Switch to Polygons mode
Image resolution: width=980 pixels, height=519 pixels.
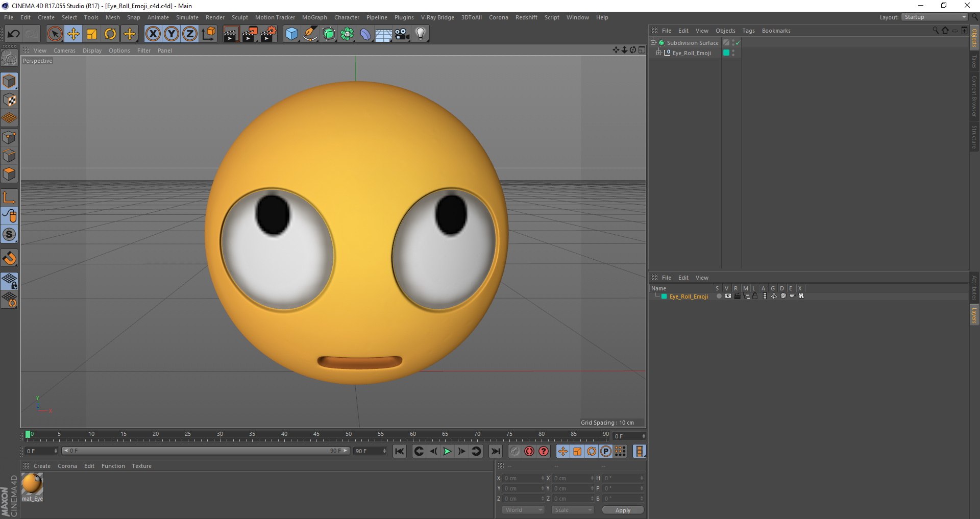[9, 174]
